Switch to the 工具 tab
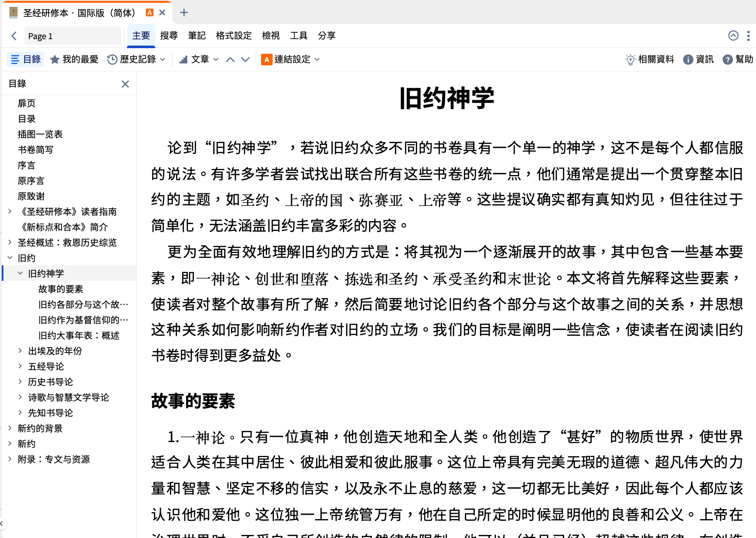 pyautogui.click(x=299, y=36)
